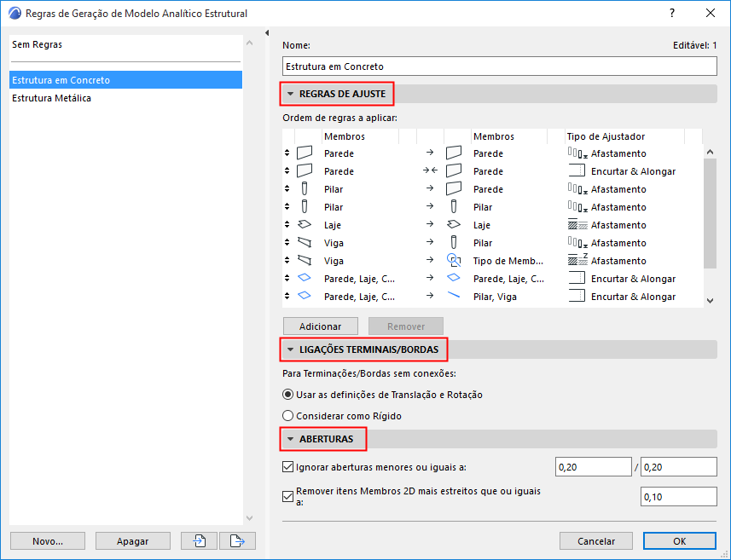This screenshot has width=731, height=560.
Task: Click first Membros column header
Action: [x=345, y=136]
